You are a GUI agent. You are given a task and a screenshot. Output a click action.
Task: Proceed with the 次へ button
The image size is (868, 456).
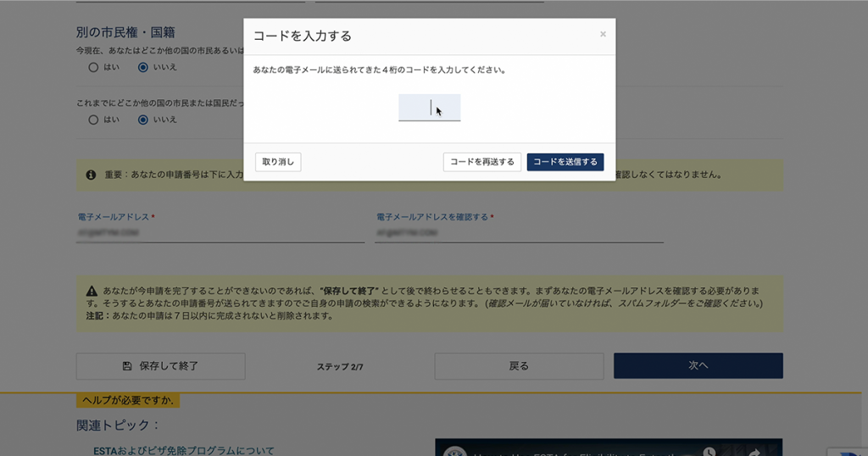pos(698,366)
